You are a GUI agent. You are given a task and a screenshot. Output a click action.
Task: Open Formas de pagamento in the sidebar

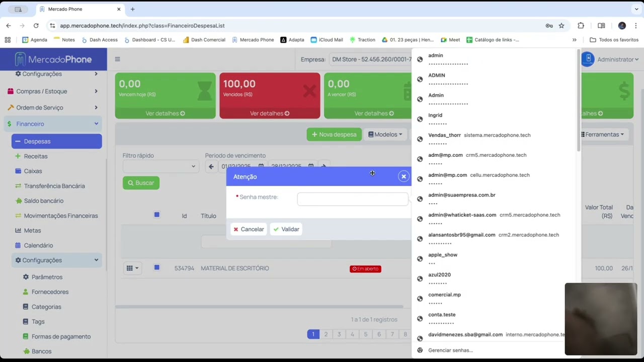(61, 336)
